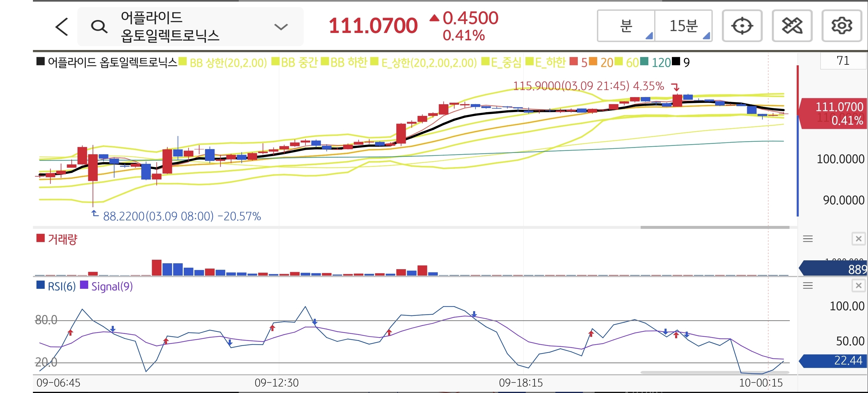Open chart settings gear icon
868x393 pixels.
click(841, 26)
